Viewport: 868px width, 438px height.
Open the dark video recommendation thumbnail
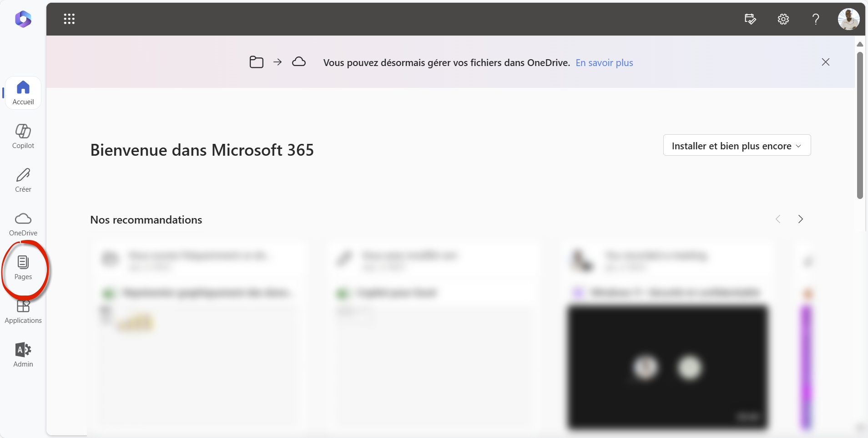667,367
